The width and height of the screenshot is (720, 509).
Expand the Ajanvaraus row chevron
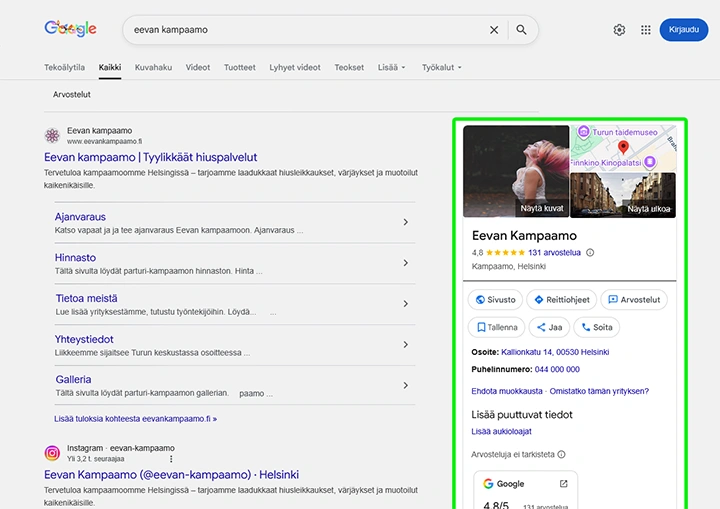pyautogui.click(x=405, y=222)
